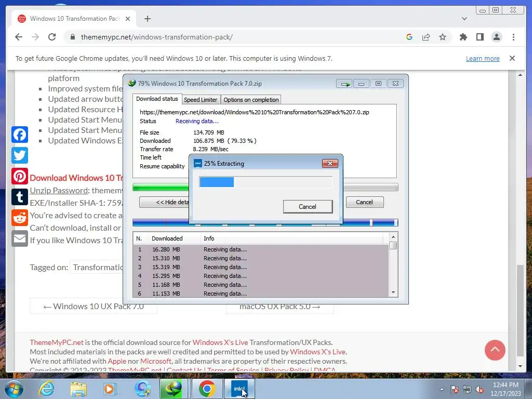The width and height of the screenshot is (532, 399).
Task: Cancel the Intel extraction dialog
Action: point(308,207)
